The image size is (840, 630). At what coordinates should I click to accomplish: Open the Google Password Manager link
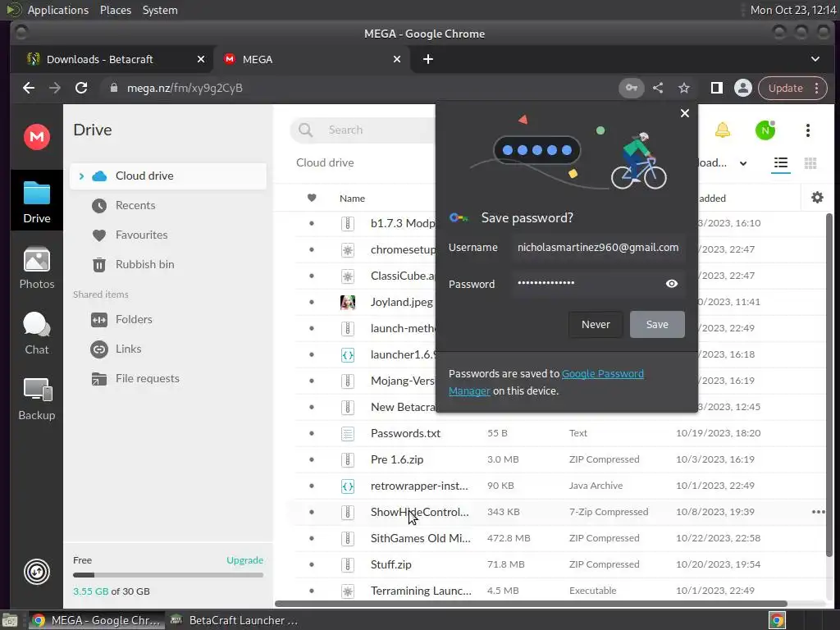click(x=602, y=374)
